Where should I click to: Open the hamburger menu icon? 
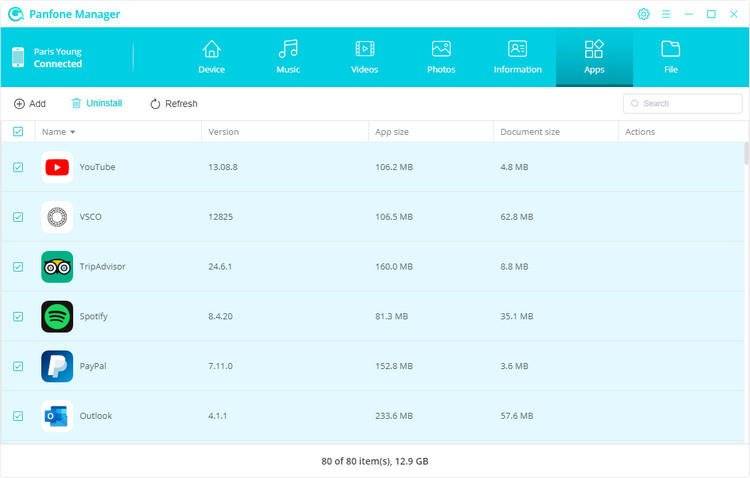[666, 14]
